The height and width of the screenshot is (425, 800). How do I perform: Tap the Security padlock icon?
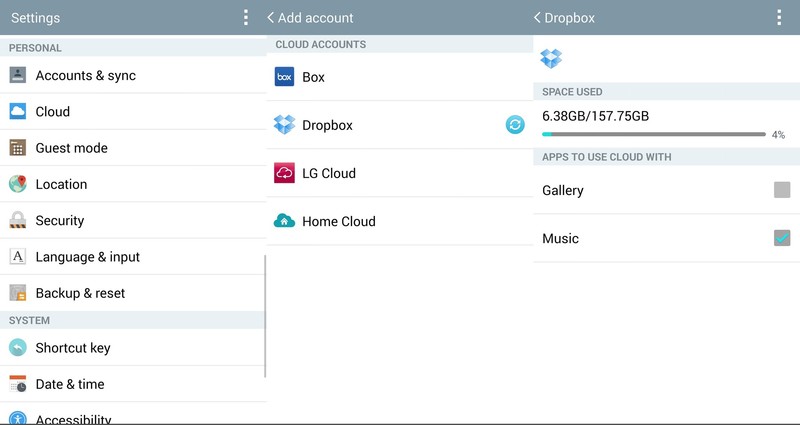point(18,220)
